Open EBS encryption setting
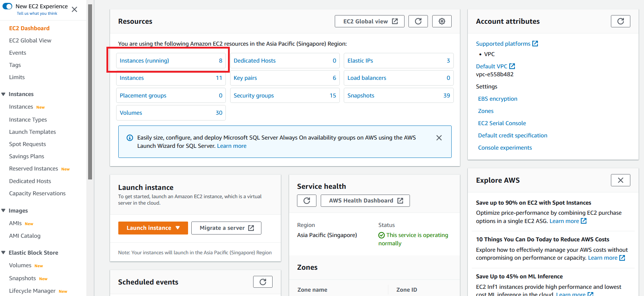 pyautogui.click(x=498, y=99)
